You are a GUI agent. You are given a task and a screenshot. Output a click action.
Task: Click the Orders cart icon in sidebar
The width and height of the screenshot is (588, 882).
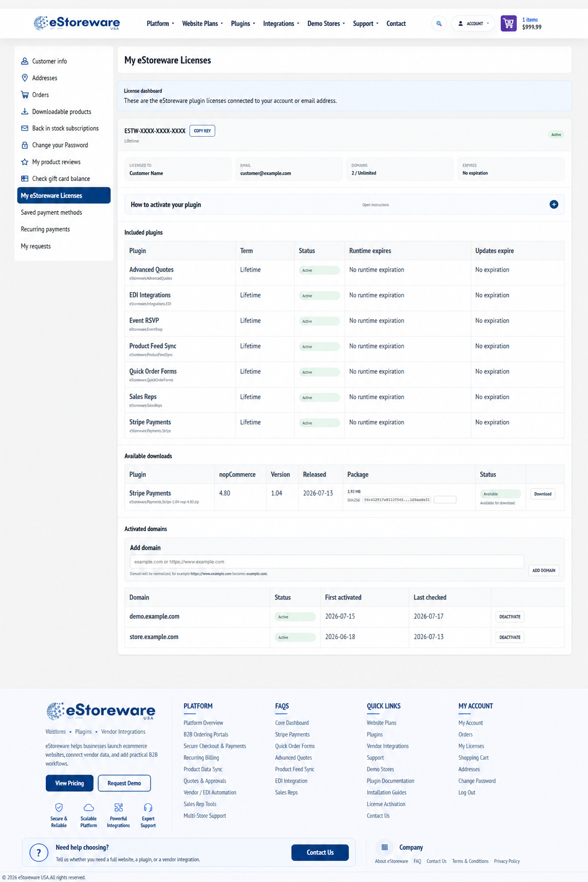25,95
